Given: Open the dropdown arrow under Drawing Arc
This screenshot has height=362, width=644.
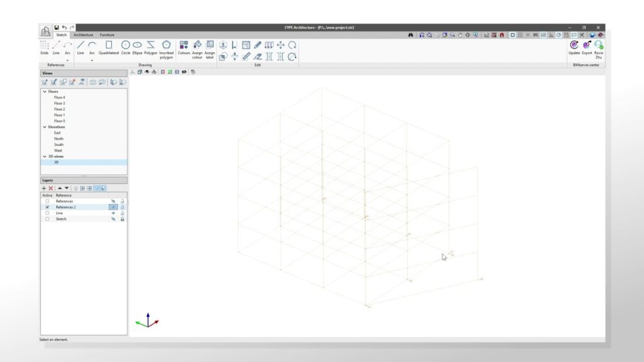Looking at the screenshot, I should (92, 61).
